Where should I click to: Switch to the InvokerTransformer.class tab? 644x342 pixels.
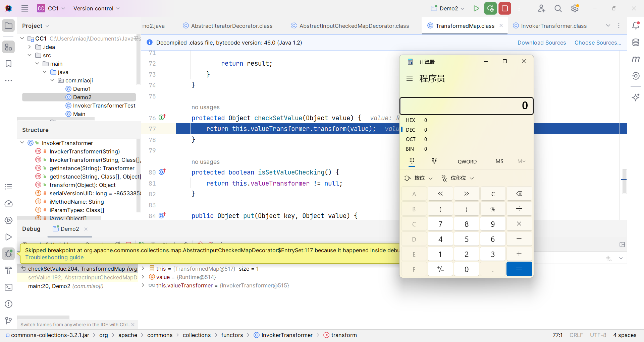(553, 26)
